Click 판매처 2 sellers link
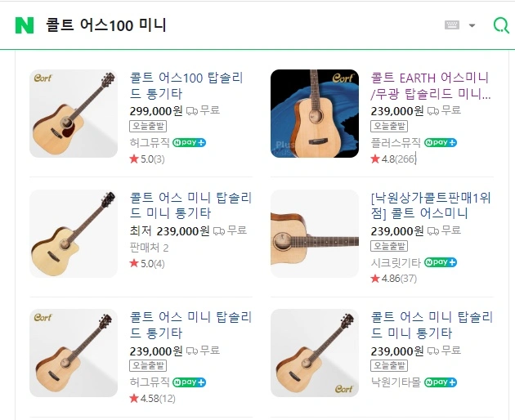Image resolution: width=515 pixels, height=420 pixels. (x=149, y=247)
